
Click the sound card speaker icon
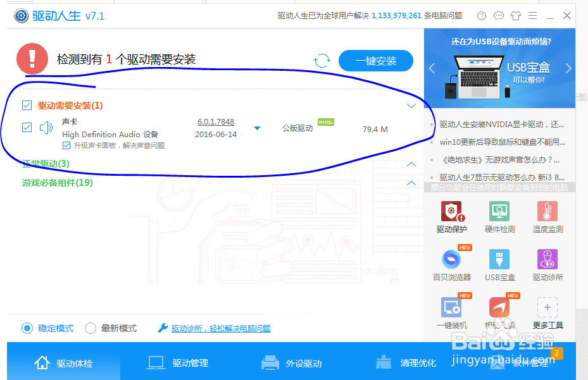point(46,128)
